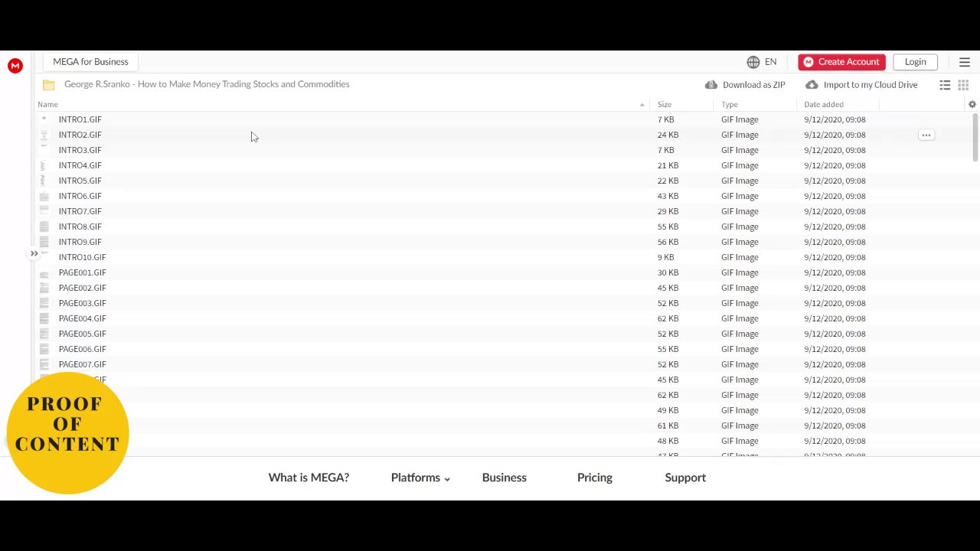Click the red MEGA logo icon
Viewport: 980px width, 551px height.
click(15, 66)
